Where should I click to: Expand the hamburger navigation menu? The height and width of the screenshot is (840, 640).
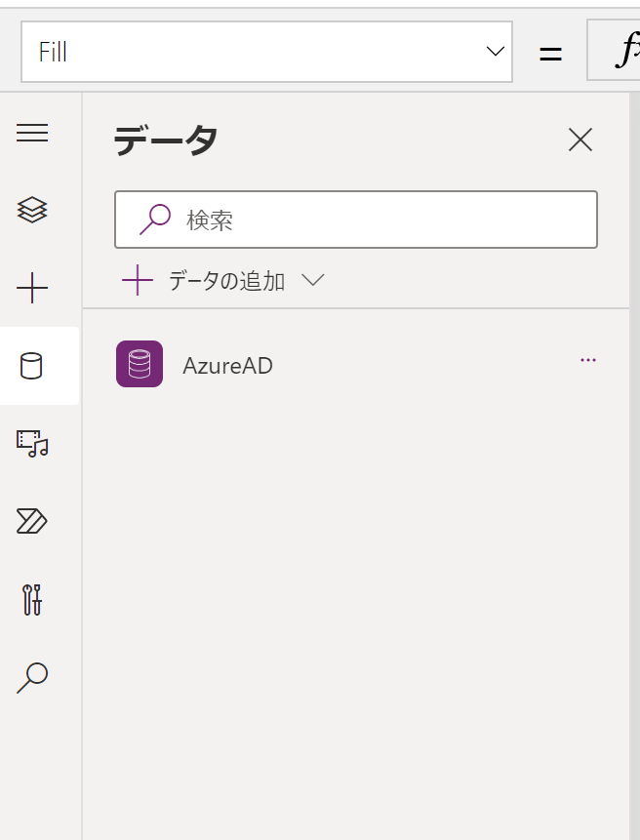[32, 134]
